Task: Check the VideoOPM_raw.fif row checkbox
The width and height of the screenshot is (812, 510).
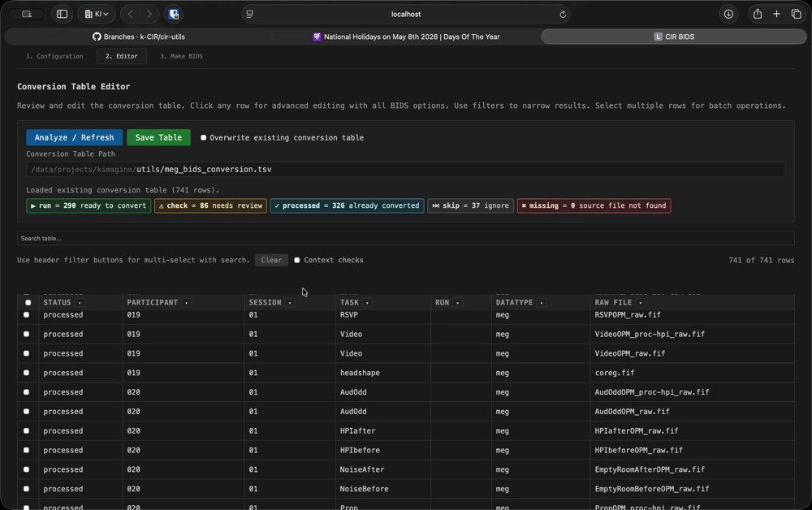Action: tap(27, 353)
